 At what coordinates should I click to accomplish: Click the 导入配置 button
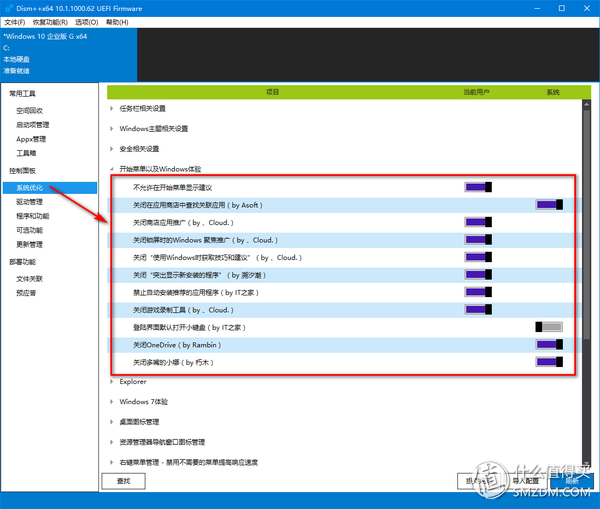[525, 481]
